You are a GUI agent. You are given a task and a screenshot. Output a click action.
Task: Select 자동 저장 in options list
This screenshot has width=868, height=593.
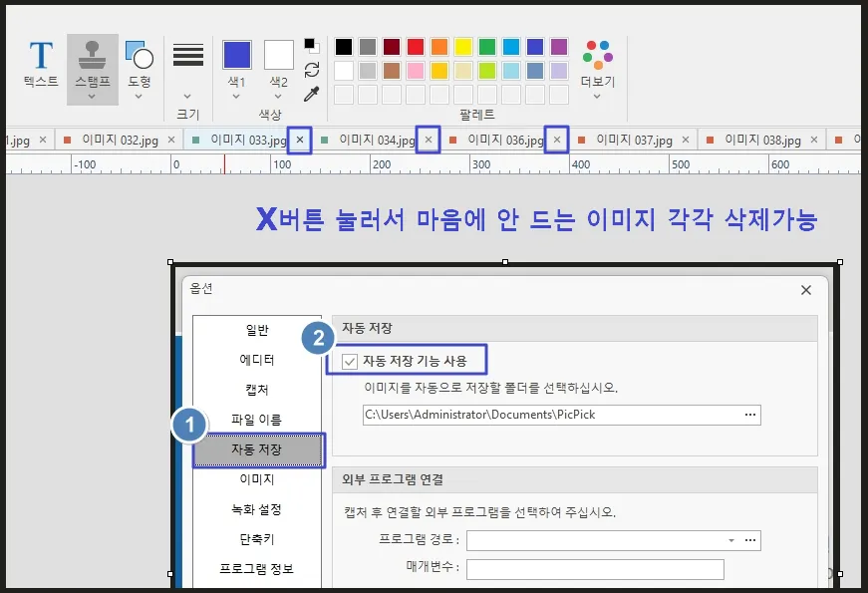pyautogui.click(x=257, y=449)
